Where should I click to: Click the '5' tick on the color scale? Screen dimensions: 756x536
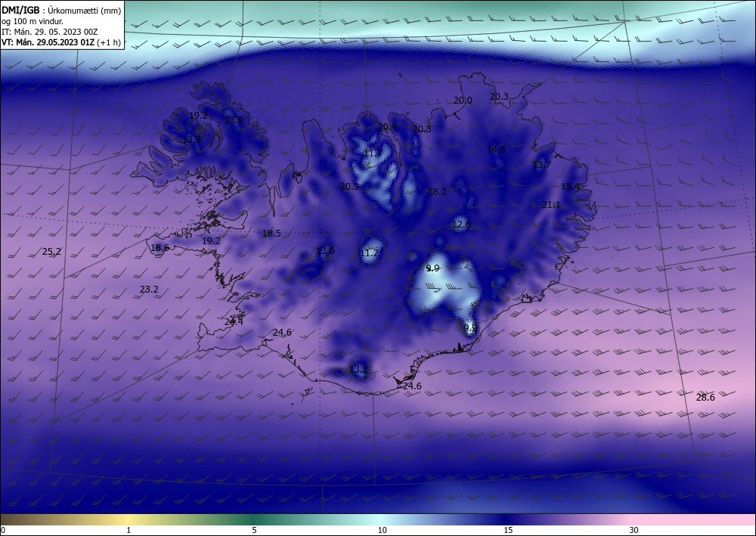pyautogui.click(x=254, y=530)
